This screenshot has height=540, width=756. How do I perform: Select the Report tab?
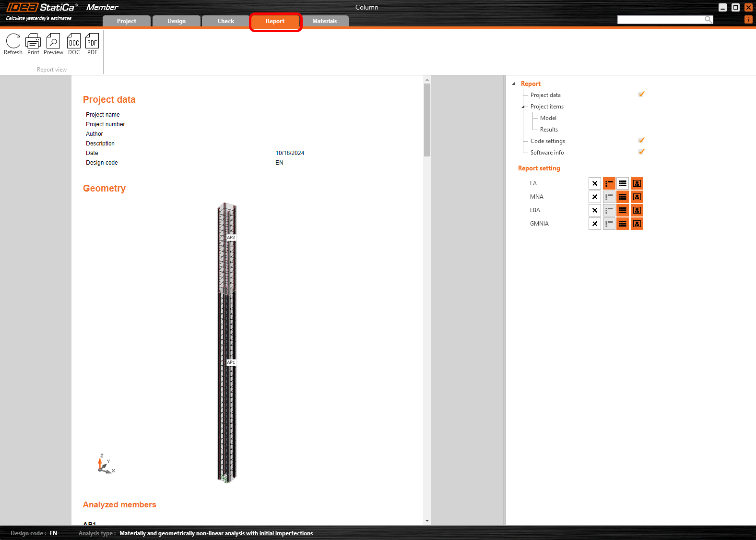click(x=275, y=21)
